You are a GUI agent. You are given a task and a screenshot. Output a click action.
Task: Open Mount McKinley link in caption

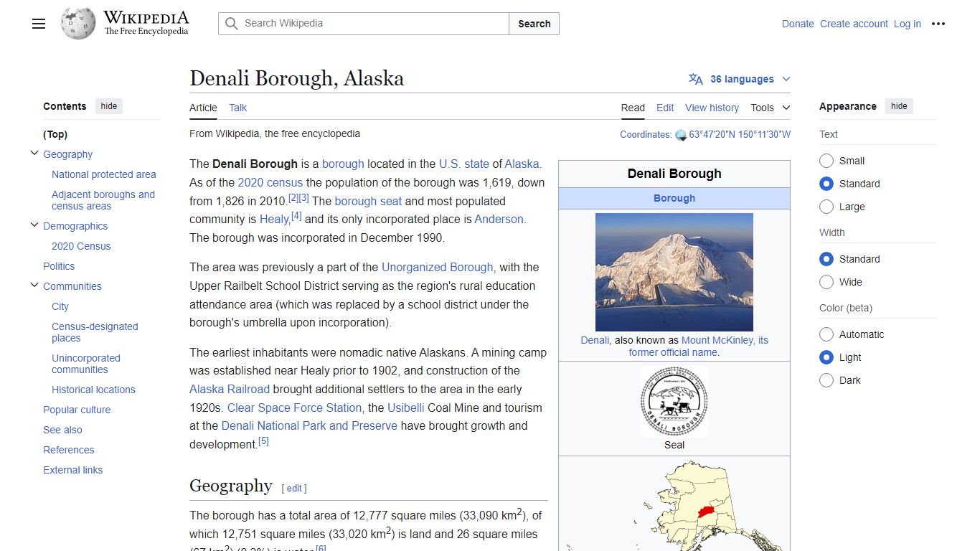[x=718, y=340]
